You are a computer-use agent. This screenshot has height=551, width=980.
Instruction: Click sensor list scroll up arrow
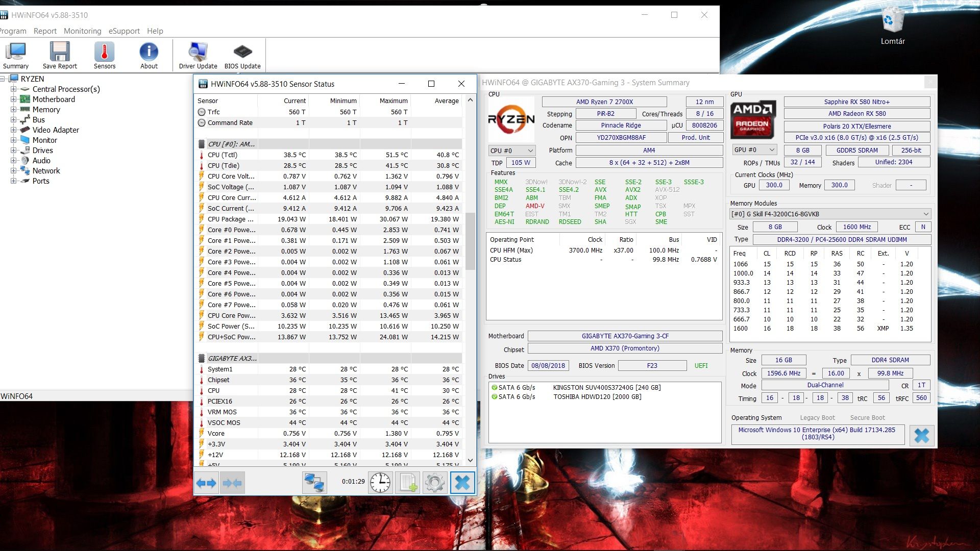click(x=470, y=100)
